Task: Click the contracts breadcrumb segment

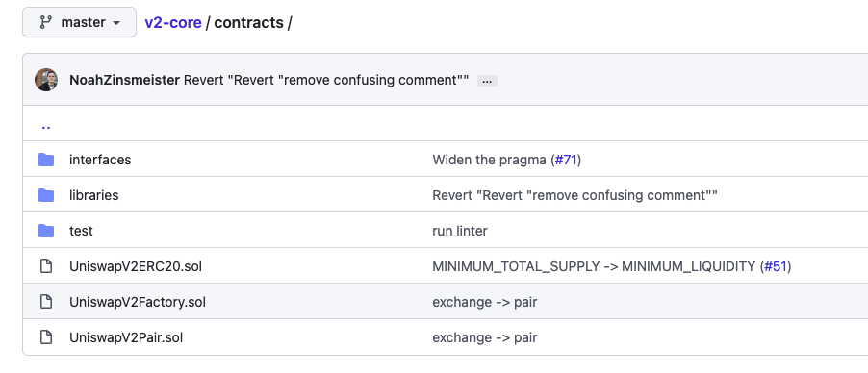Action: (x=248, y=23)
